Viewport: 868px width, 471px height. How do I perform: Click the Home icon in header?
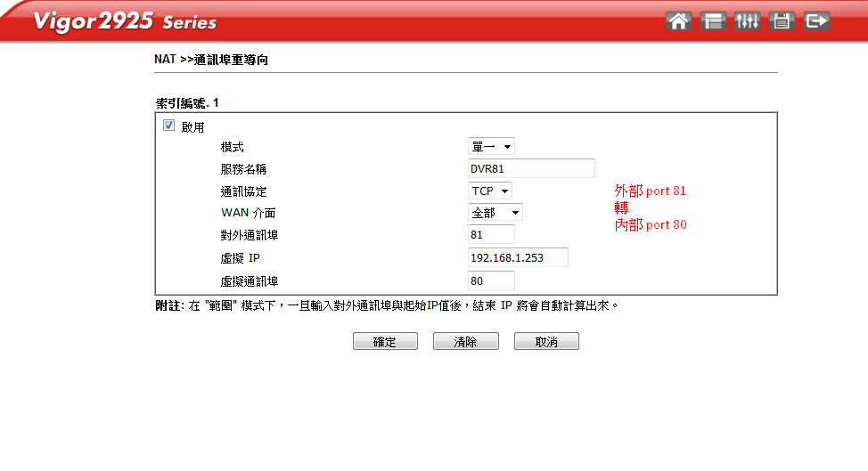[679, 21]
